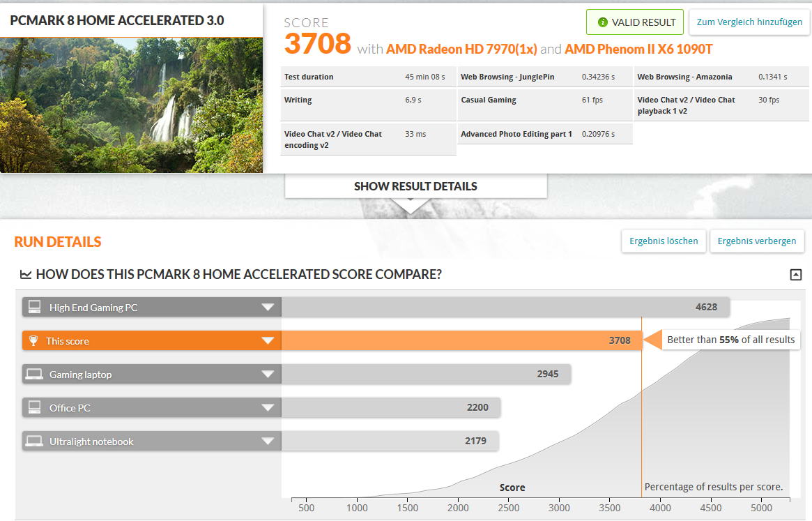The height and width of the screenshot is (521, 812).
Task: Click the chart icon beside score comparison heading
Action: click(x=25, y=274)
